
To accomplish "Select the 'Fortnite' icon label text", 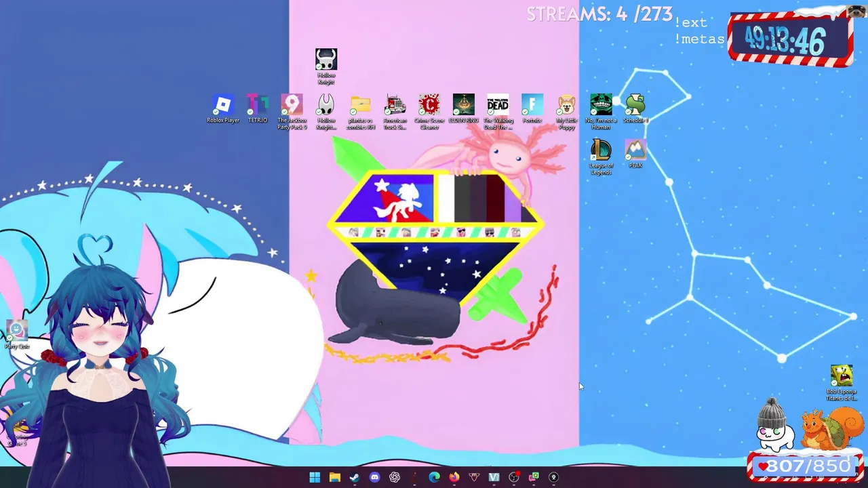I will click(532, 120).
